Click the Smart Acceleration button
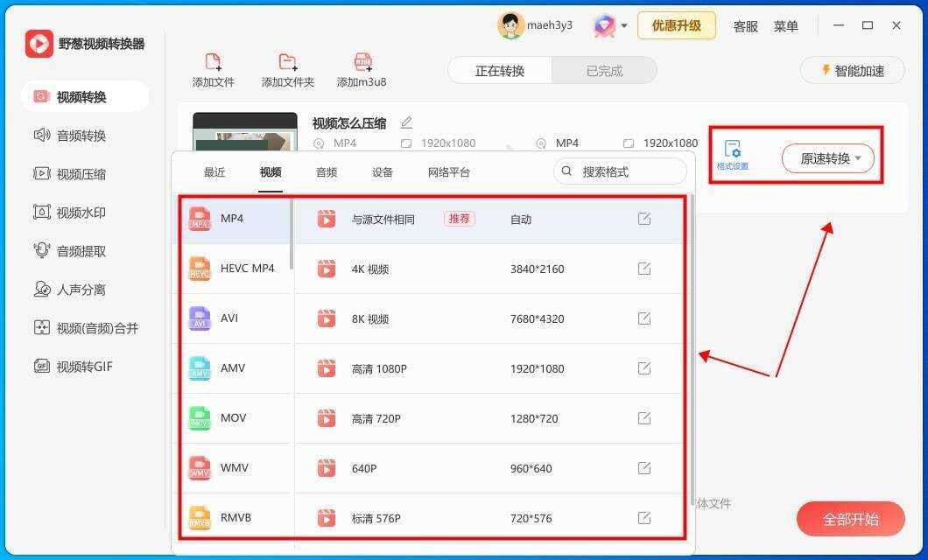Screen dimensions: 928x560 tap(852, 70)
